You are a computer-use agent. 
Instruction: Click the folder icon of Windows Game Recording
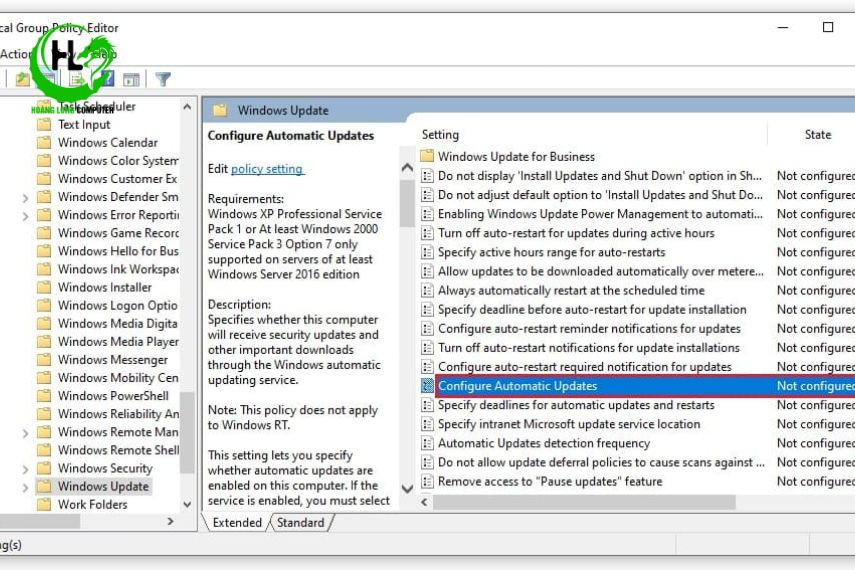pyautogui.click(x=44, y=233)
